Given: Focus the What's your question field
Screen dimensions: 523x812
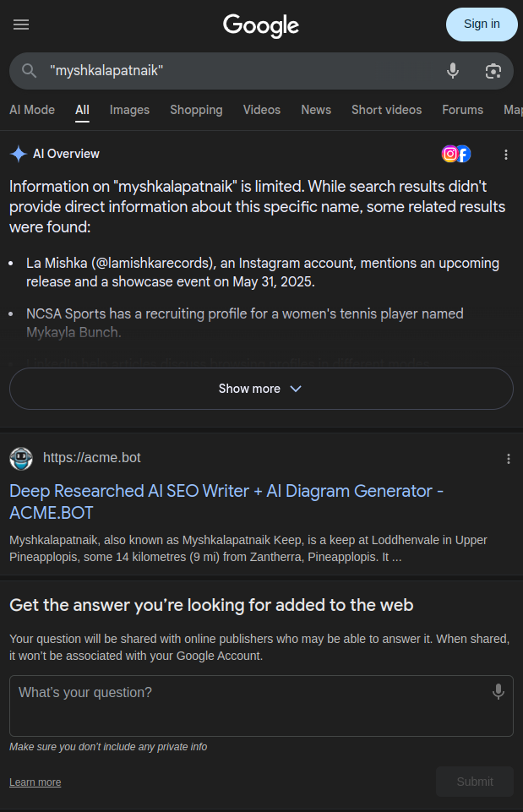Looking at the screenshot, I should pos(262,706).
